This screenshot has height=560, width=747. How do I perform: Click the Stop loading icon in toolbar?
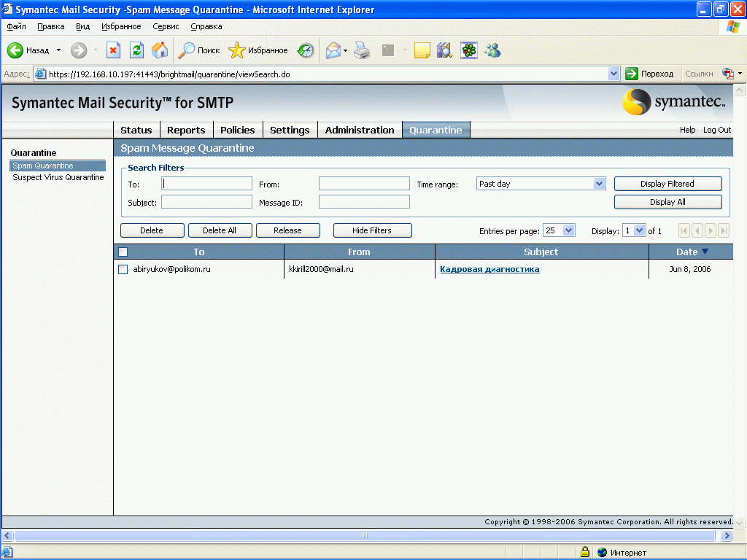pyautogui.click(x=114, y=50)
